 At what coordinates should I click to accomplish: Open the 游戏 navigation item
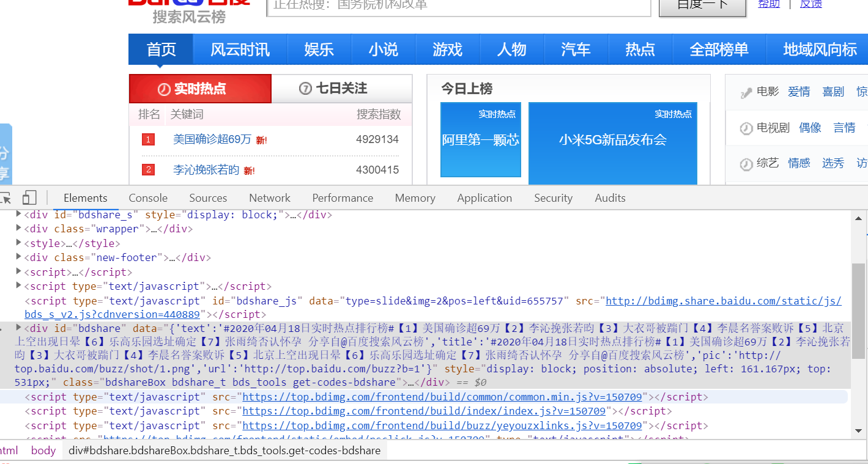pos(448,50)
